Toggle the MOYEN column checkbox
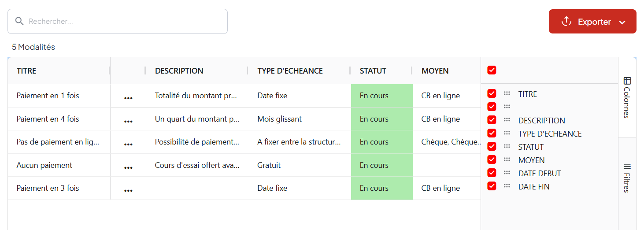This screenshot has width=644, height=230. point(492,160)
